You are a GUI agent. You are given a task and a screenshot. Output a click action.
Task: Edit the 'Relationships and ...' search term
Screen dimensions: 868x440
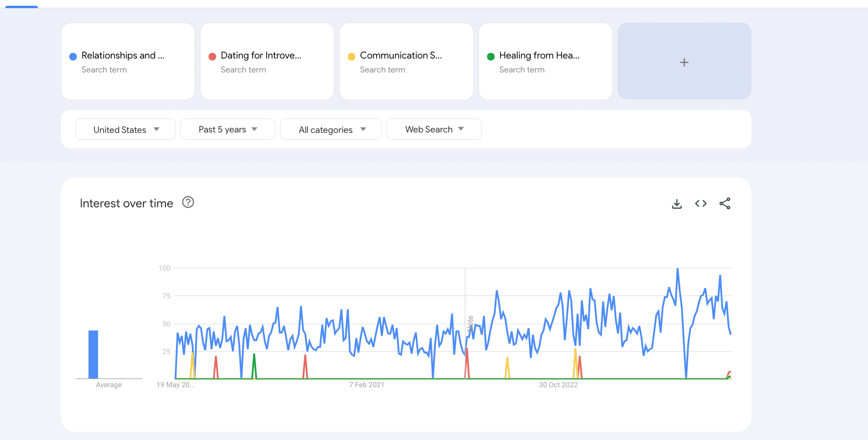(x=123, y=56)
